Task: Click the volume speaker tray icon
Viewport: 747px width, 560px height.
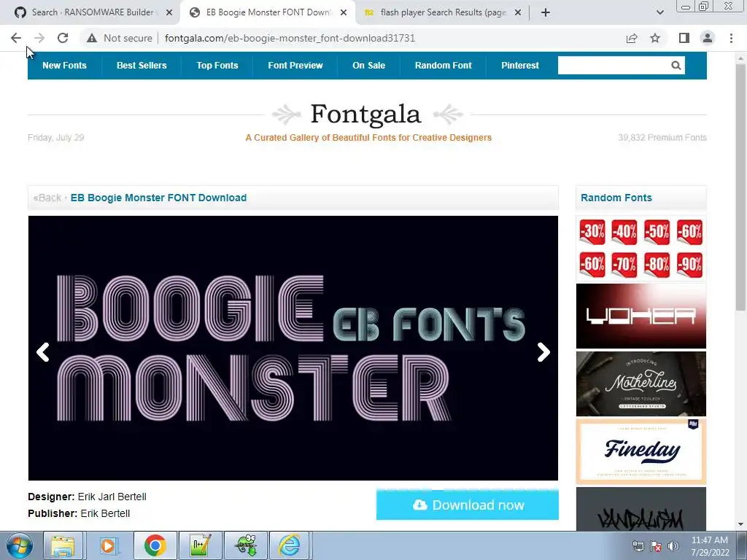Action: tap(673, 546)
